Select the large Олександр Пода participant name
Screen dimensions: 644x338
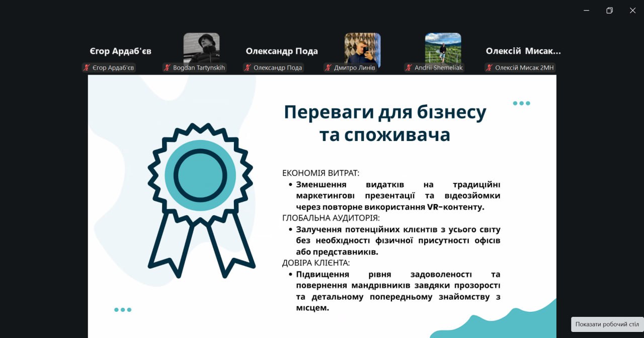282,51
